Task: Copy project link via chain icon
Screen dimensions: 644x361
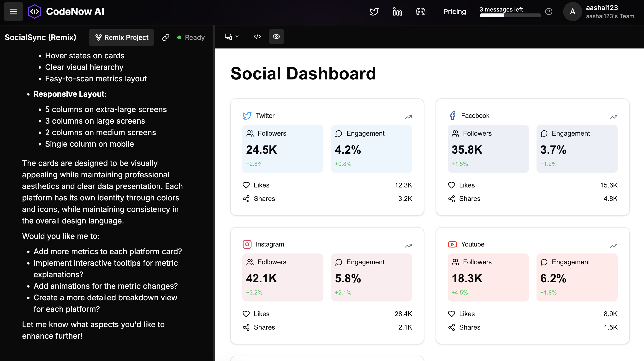Action: [166, 37]
